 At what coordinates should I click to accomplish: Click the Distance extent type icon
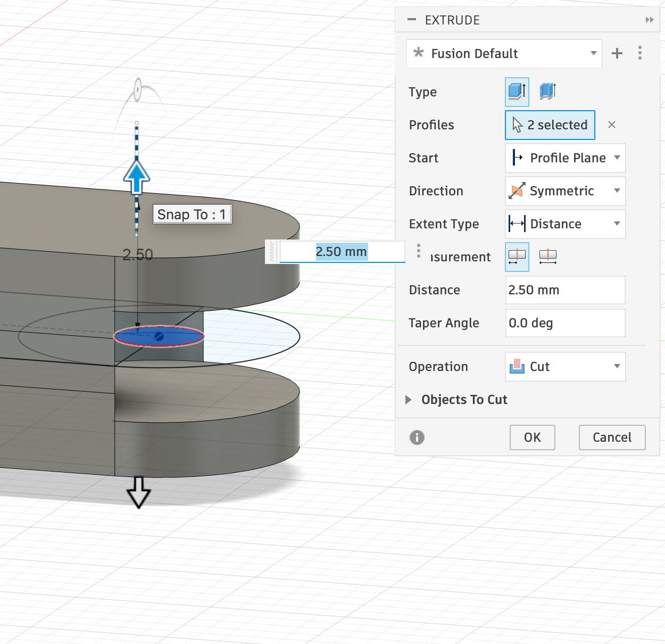tap(516, 224)
